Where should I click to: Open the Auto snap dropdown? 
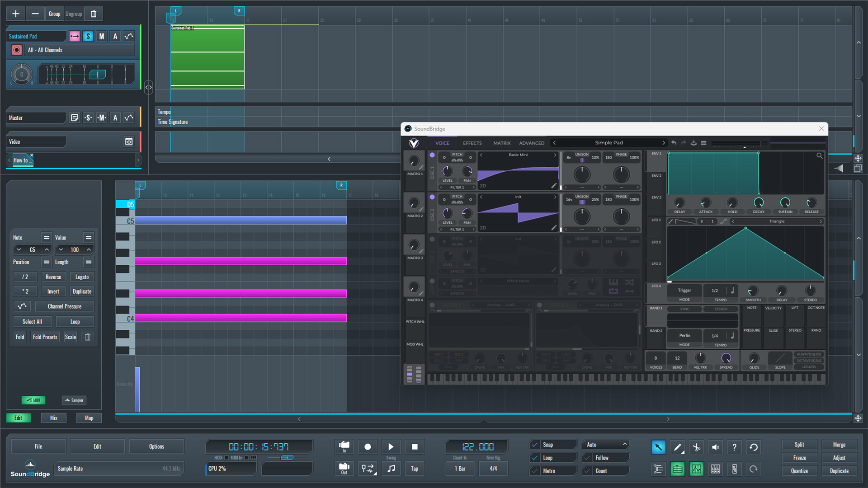point(606,445)
